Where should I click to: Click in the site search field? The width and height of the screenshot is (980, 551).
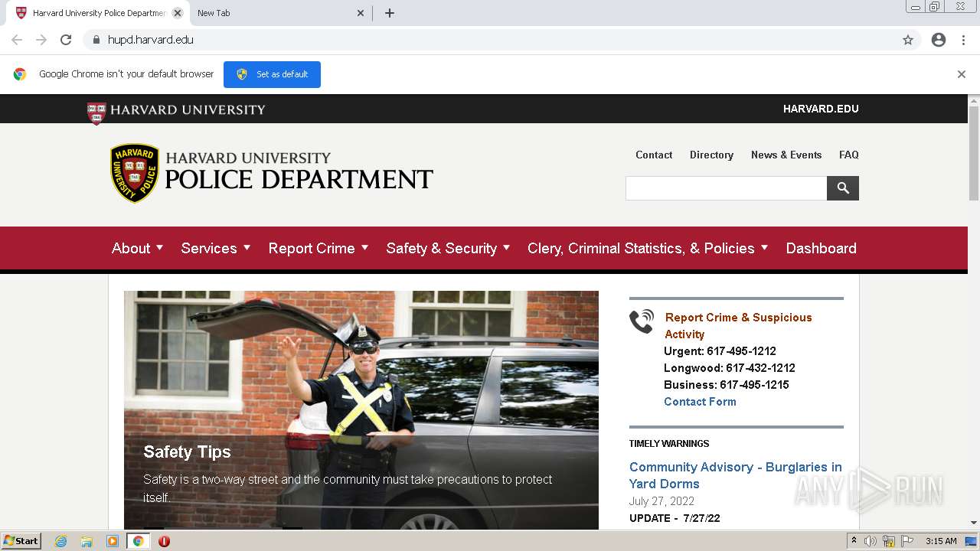tap(726, 188)
